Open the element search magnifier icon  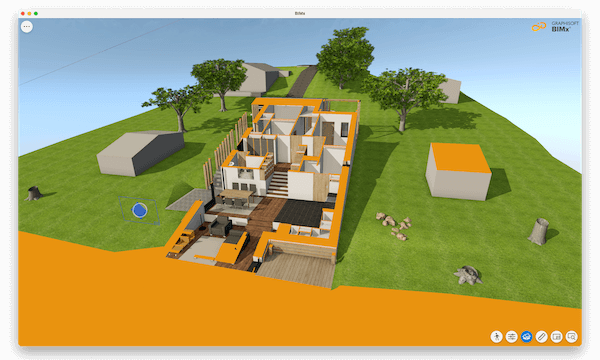coord(571,337)
